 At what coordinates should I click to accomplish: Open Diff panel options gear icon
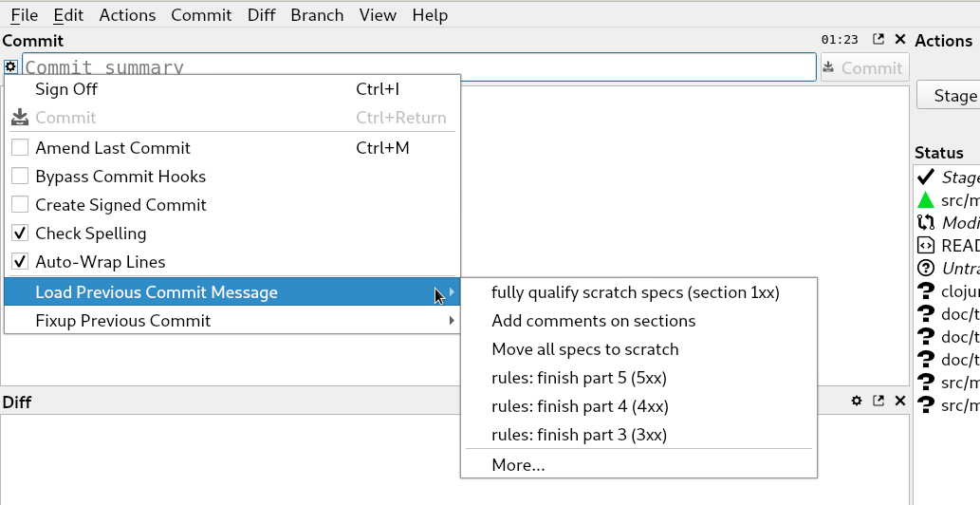point(857,401)
